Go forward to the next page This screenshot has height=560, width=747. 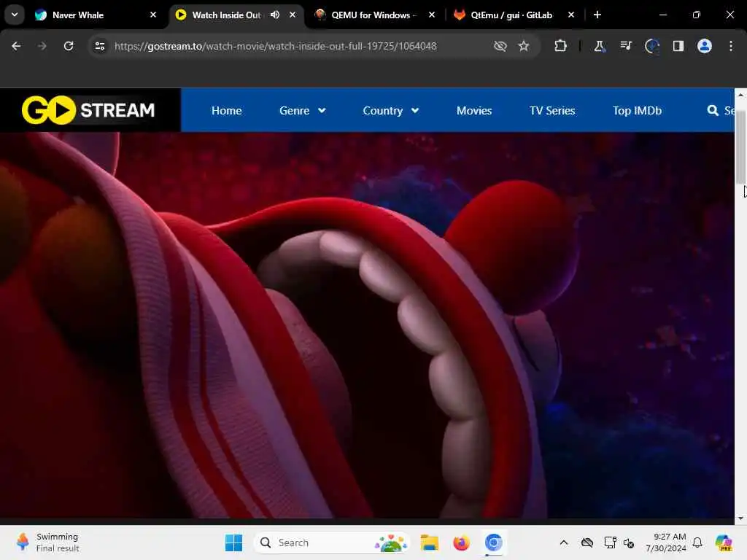pos(42,46)
